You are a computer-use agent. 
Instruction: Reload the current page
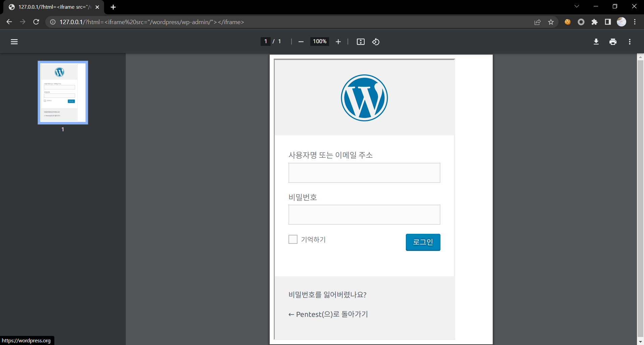point(36,22)
